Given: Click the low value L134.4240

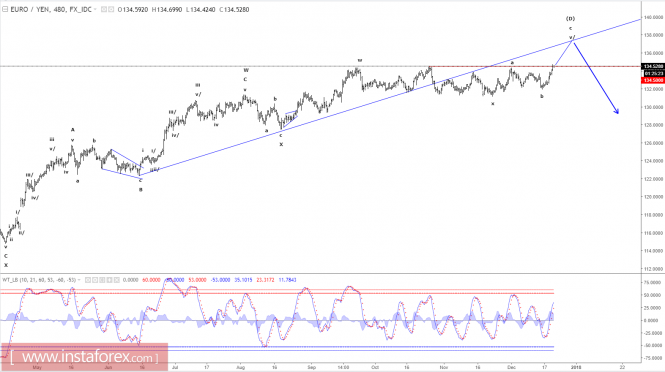Looking at the screenshot, I should [x=201, y=9].
